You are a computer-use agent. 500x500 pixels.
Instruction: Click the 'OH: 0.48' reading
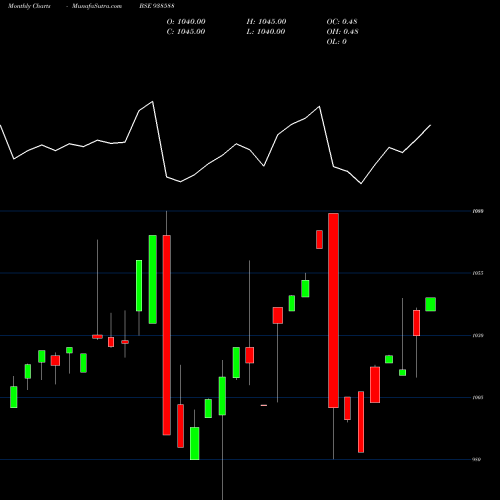pyautogui.click(x=343, y=32)
